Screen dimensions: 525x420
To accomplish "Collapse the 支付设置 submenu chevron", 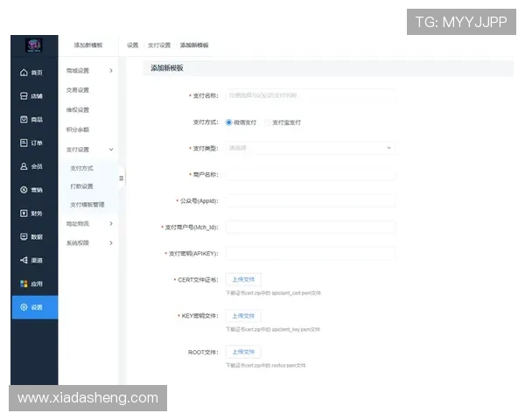I will pyautogui.click(x=111, y=150).
